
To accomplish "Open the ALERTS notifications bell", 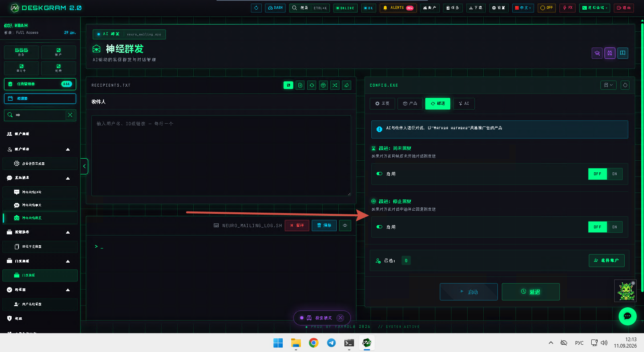I will pos(398,8).
